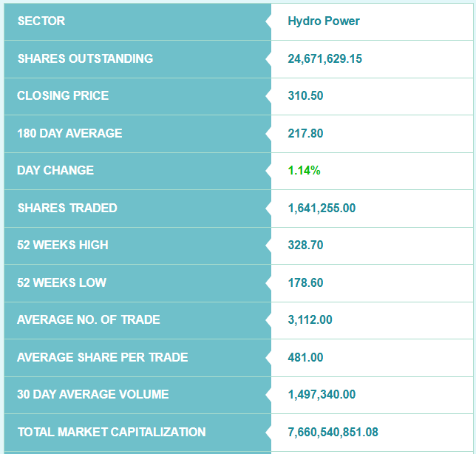Viewport: 476px width, 454px height.
Task: Click the SECTOR row label
Action: tap(41, 21)
